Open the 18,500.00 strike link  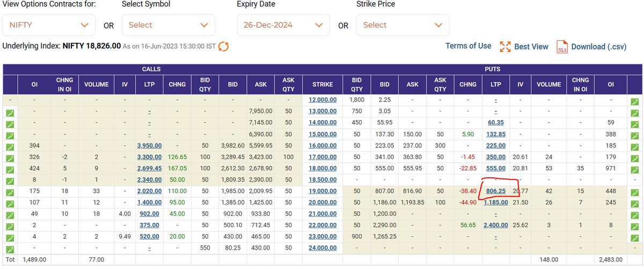(x=323, y=180)
